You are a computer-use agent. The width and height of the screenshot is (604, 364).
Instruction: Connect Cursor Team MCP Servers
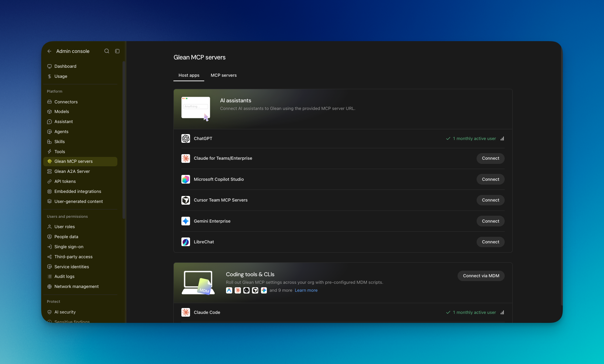[490, 200]
